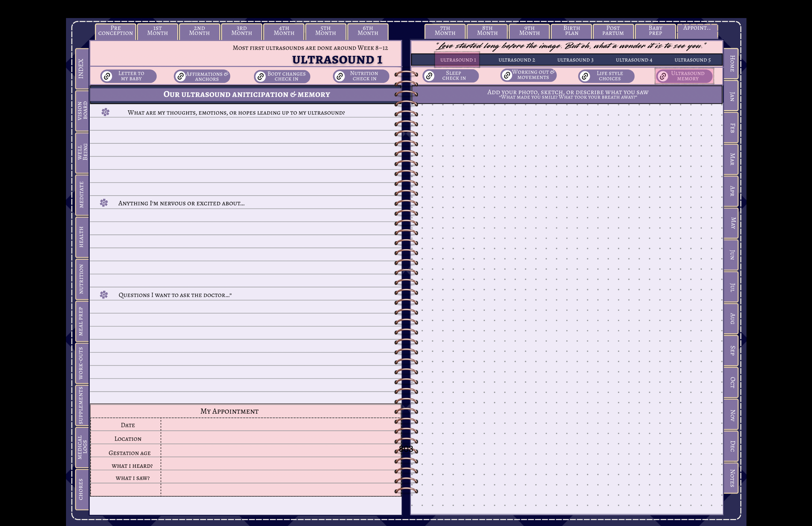
Task: Open the Affirmations & Anchors link
Action: [x=204, y=76]
